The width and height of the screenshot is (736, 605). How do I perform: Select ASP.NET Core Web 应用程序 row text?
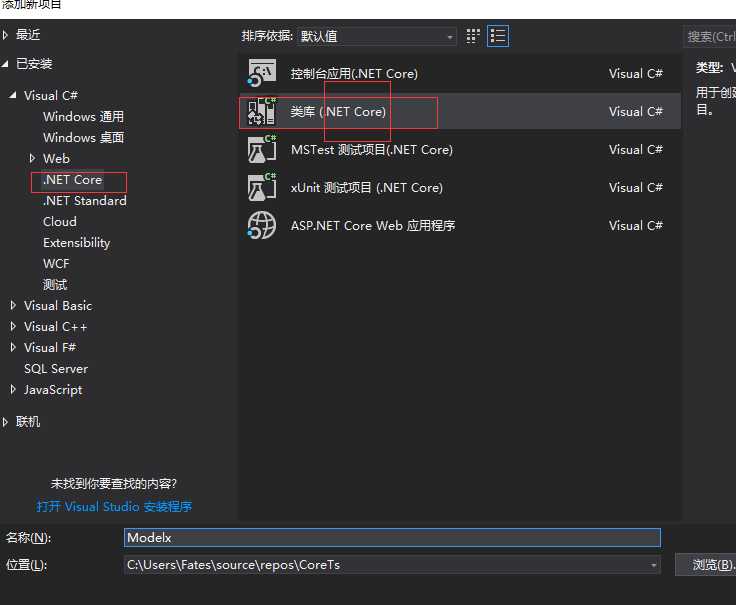373,226
